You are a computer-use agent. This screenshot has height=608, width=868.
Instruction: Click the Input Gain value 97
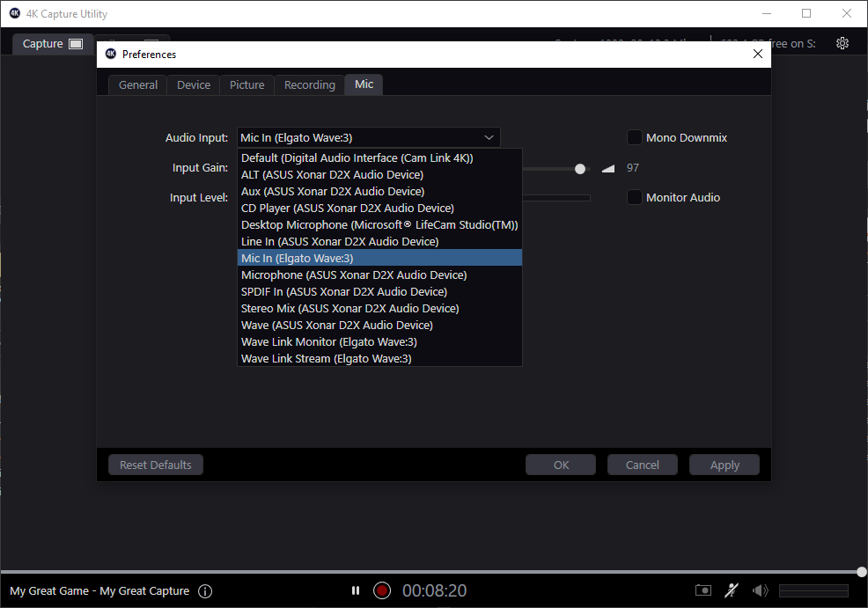(x=633, y=168)
